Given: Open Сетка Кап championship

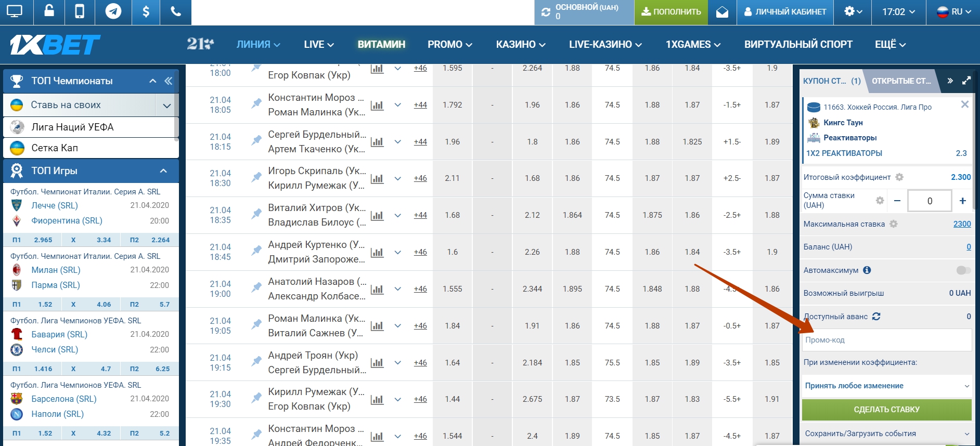Looking at the screenshot, I should 91,148.
